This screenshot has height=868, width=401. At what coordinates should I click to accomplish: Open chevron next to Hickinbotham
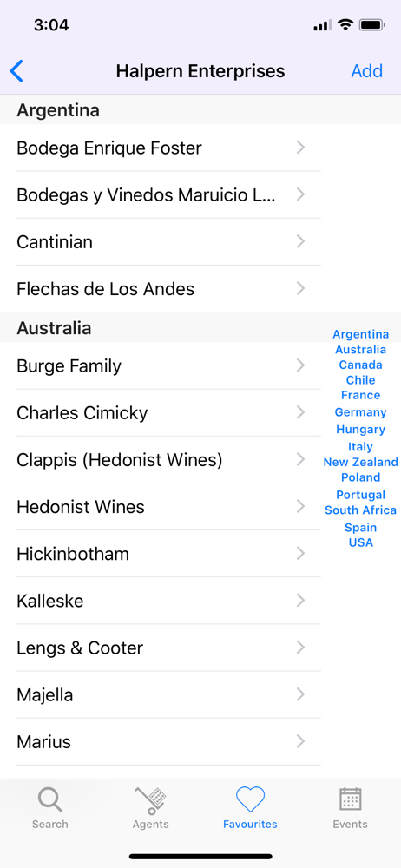[x=300, y=554]
